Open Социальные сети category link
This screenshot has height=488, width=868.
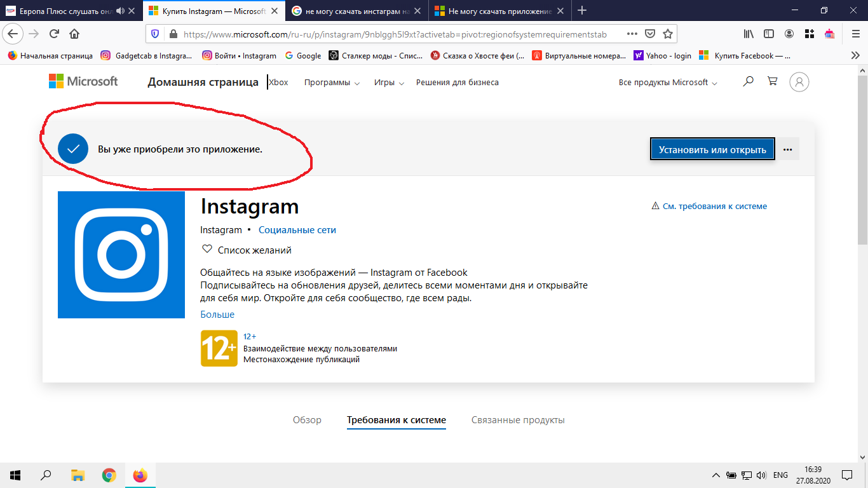tap(297, 230)
